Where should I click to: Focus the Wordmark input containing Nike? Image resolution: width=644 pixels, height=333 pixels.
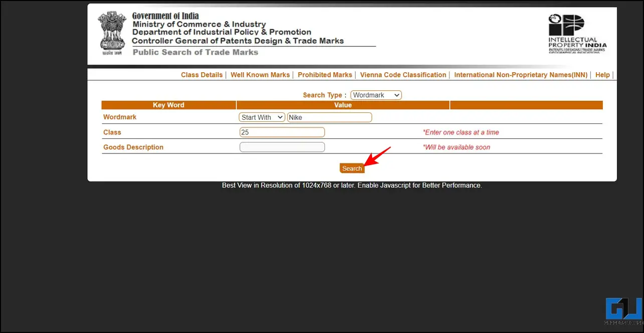[330, 117]
